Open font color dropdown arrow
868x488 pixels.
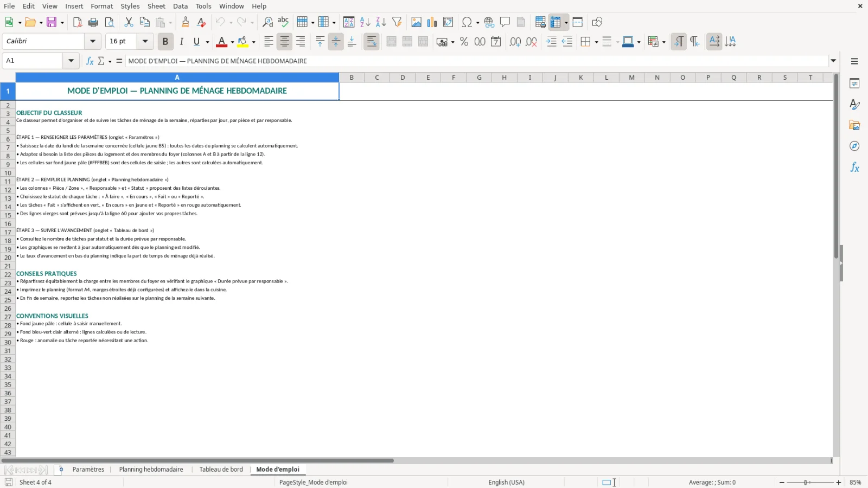[x=232, y=42]
